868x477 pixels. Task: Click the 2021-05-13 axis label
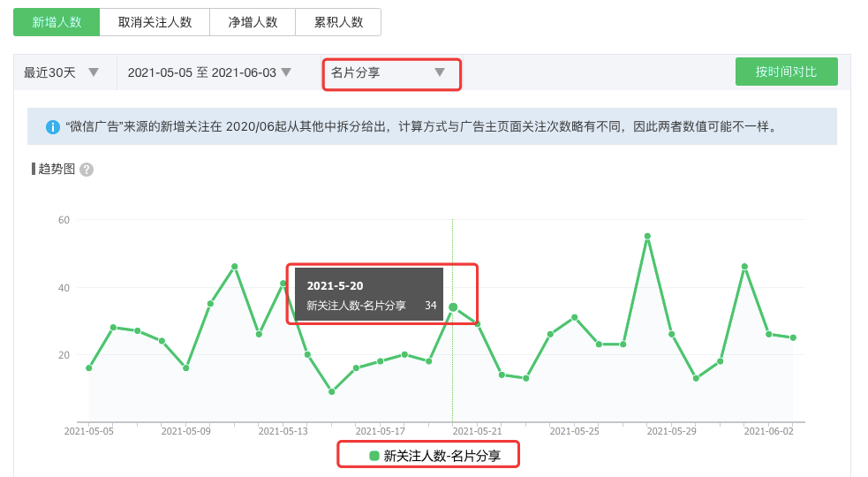(x=283, y=431)
